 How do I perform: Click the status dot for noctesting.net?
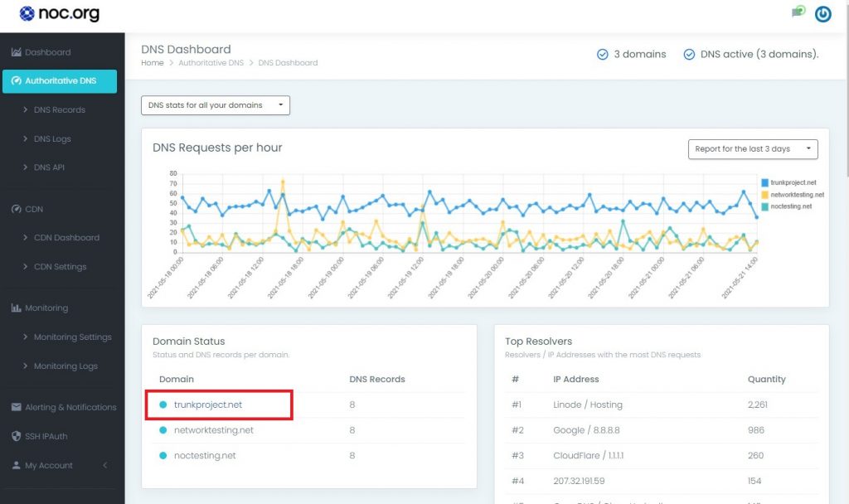click(x=163, y=455)
